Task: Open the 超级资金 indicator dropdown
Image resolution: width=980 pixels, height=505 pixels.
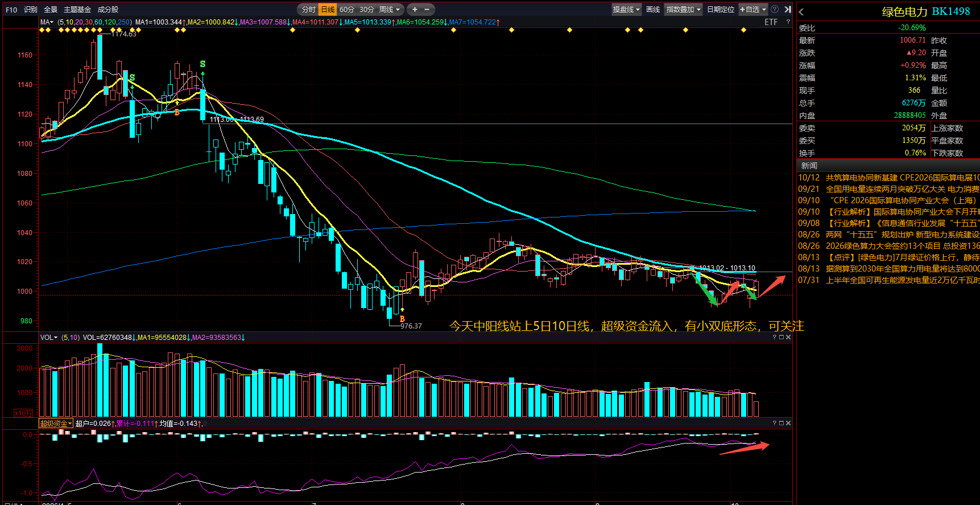Action: coord(56,424)
